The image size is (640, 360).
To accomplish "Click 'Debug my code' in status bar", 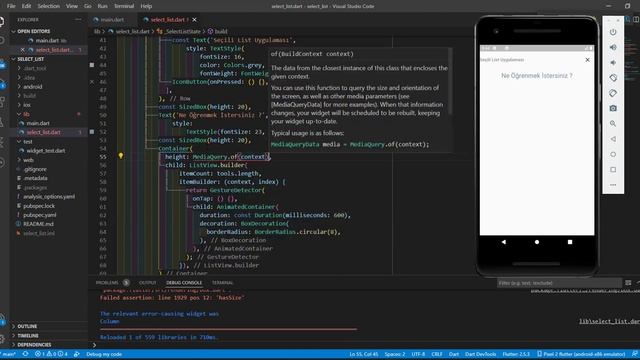I will point(104,354).
